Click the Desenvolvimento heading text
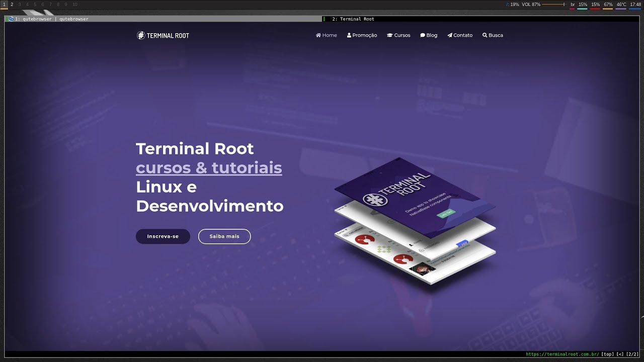 tap(210, 206)
